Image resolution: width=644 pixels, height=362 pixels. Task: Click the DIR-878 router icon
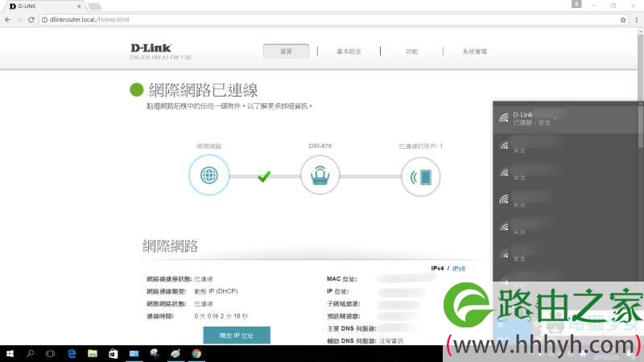[x=320, y=175]
